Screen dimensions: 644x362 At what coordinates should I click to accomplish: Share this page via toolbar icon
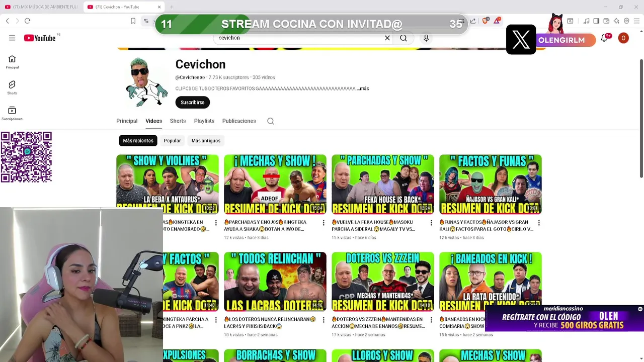tap(473, 21)
